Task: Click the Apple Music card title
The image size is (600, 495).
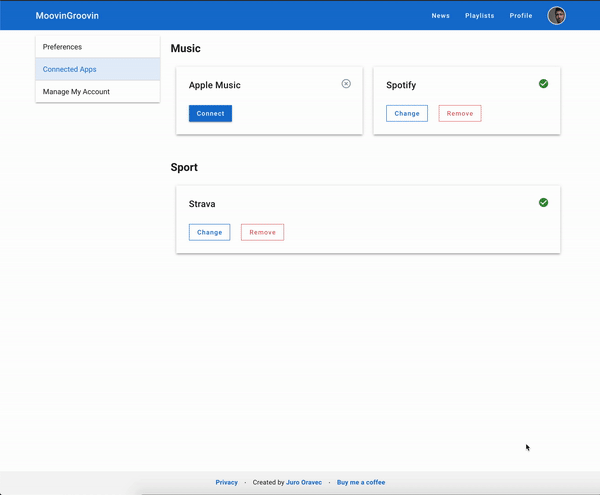Action: 215,85
